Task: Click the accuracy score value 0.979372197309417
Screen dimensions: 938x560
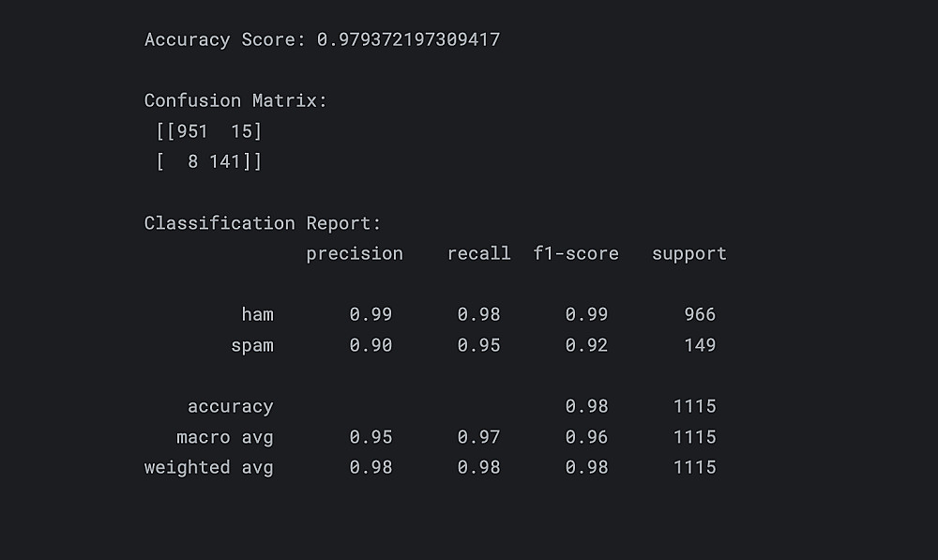Action: (x=408, y=39)
